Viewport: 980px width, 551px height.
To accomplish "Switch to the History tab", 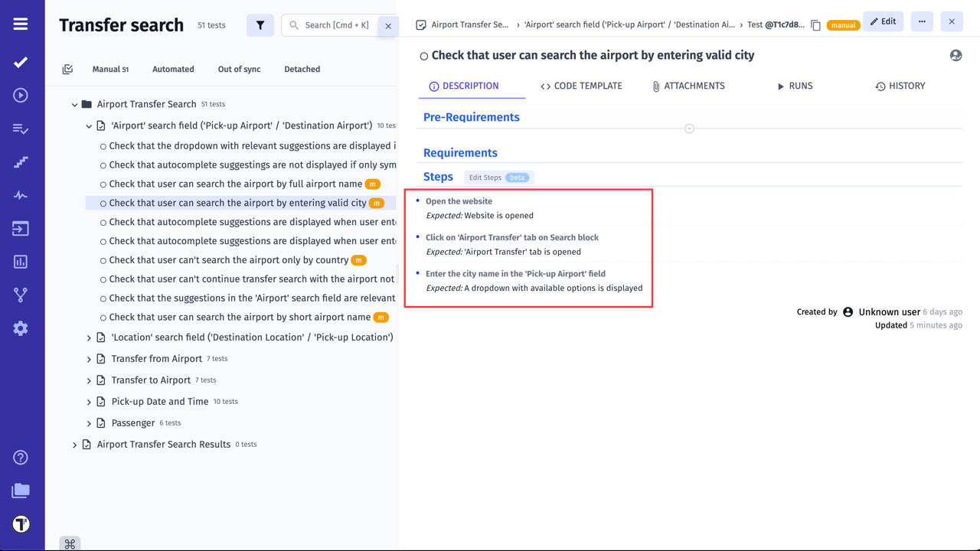I will coord(900,86).
